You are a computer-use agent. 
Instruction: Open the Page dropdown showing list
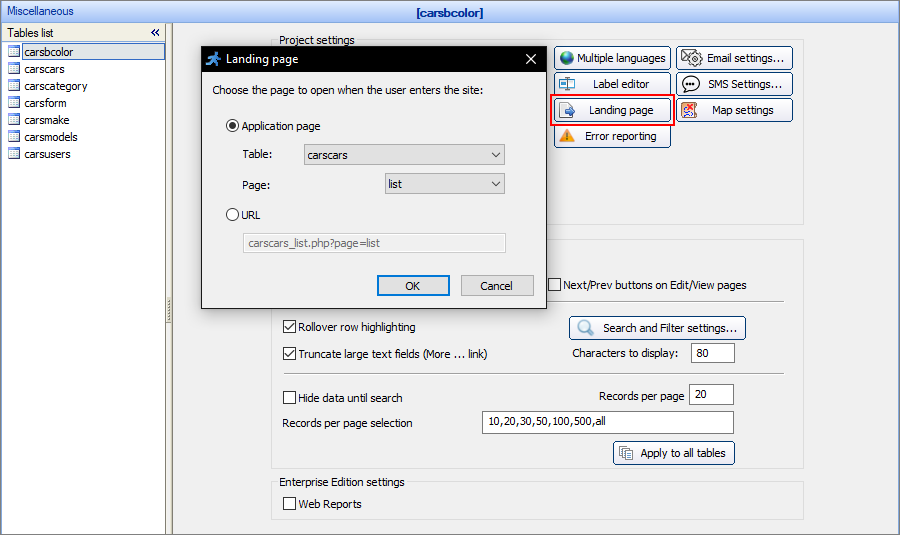coord(445,184)
